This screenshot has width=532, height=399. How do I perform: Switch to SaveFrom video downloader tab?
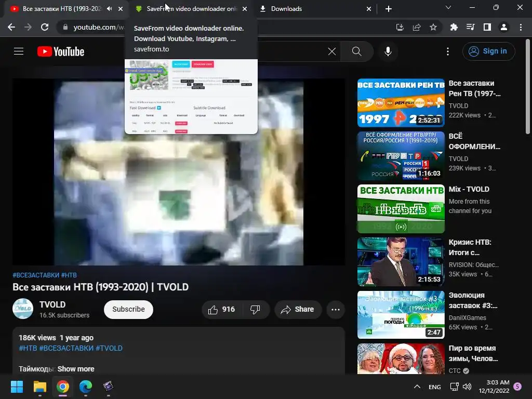tap(191, 9)
